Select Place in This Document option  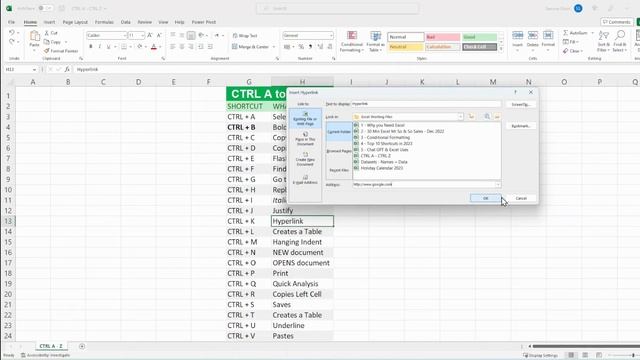[305, 139]
